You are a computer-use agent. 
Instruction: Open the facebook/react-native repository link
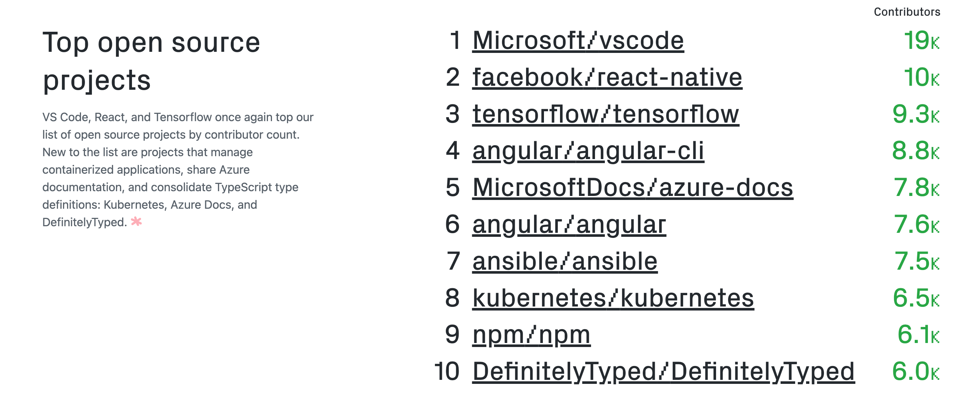coord(607,77)
